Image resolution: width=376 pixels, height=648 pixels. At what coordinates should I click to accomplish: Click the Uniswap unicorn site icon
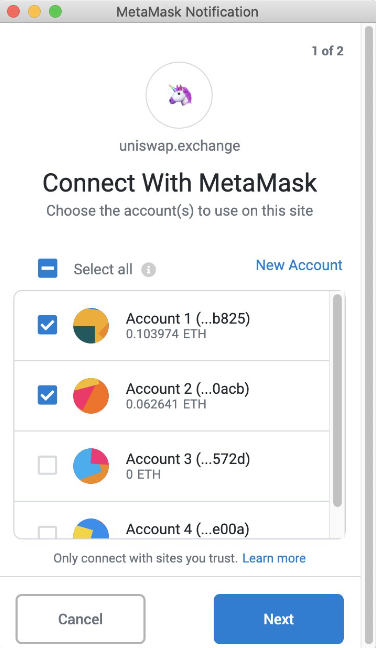pos(179,95)
